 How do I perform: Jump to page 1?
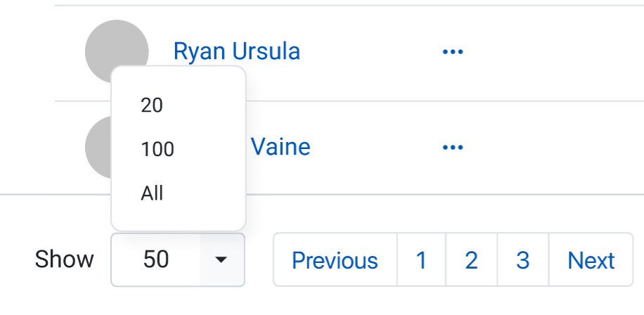pos(421,259)
